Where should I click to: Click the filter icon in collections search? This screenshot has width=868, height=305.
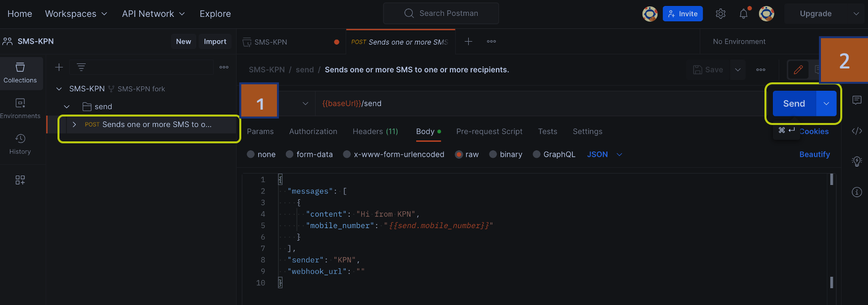81,67
